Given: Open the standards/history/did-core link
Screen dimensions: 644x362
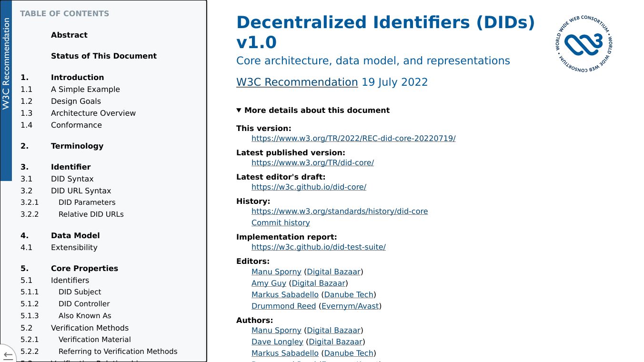Looking at the screenshot, I should click(340, 211).
